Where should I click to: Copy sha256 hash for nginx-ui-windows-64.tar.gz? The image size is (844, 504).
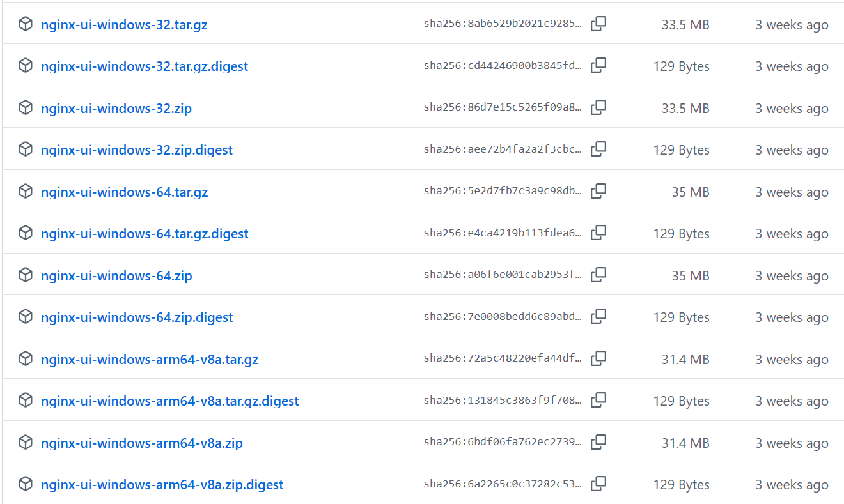click(x=598, y=191)
